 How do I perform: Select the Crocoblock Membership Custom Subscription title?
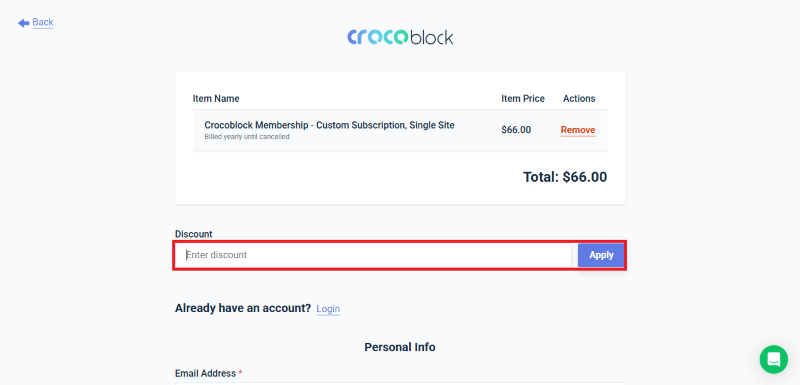pos(329,125)
